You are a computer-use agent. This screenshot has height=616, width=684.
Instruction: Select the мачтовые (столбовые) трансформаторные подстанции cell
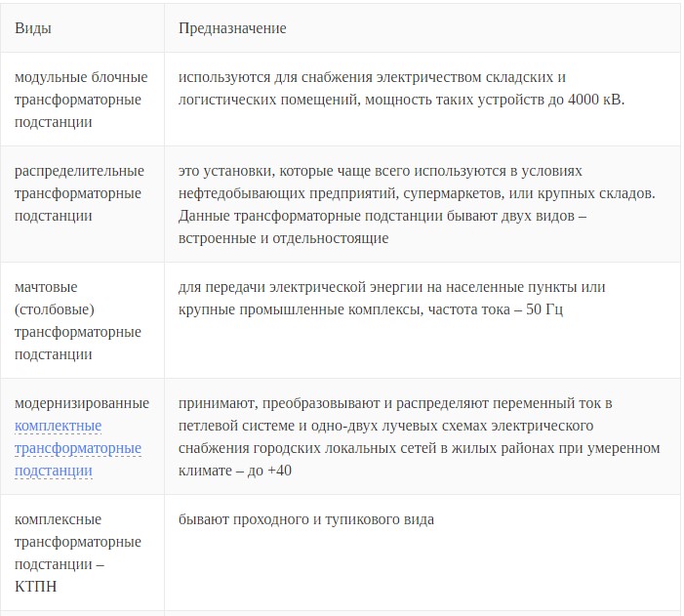(78, 320)
